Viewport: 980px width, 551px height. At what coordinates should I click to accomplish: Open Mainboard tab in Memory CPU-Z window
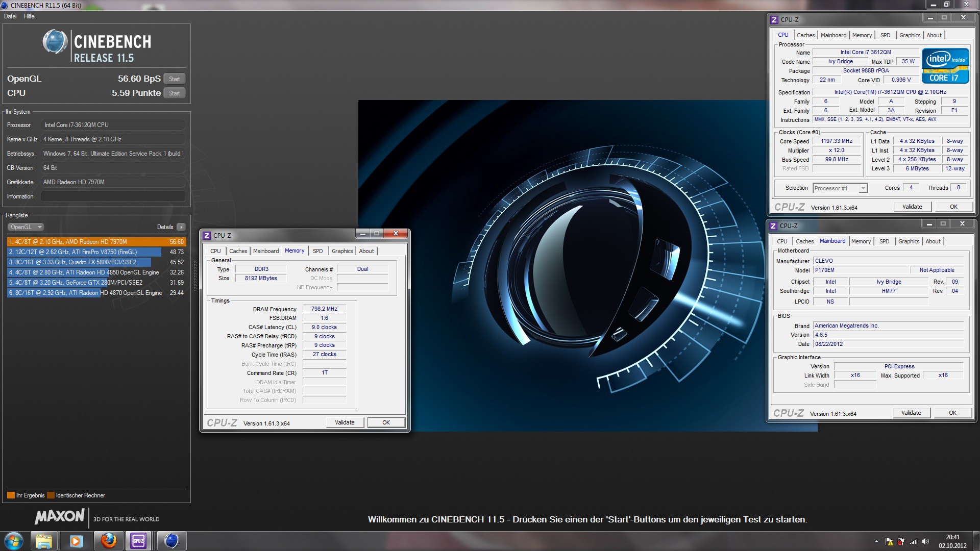point(266,251)
